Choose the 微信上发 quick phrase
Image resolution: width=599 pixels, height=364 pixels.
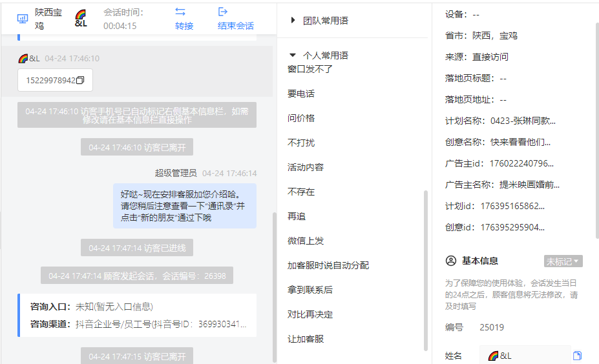[306, 241]
